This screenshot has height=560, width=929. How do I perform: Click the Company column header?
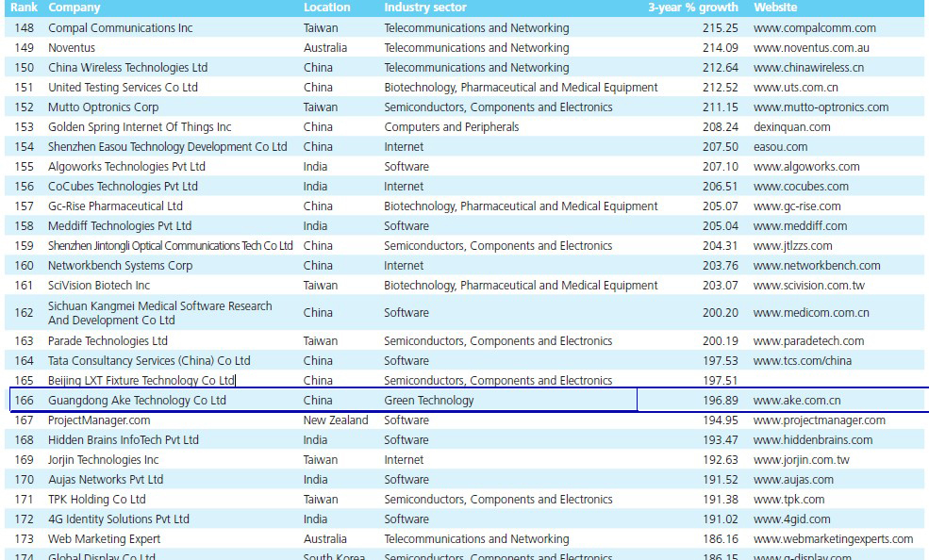click(75, 8)
